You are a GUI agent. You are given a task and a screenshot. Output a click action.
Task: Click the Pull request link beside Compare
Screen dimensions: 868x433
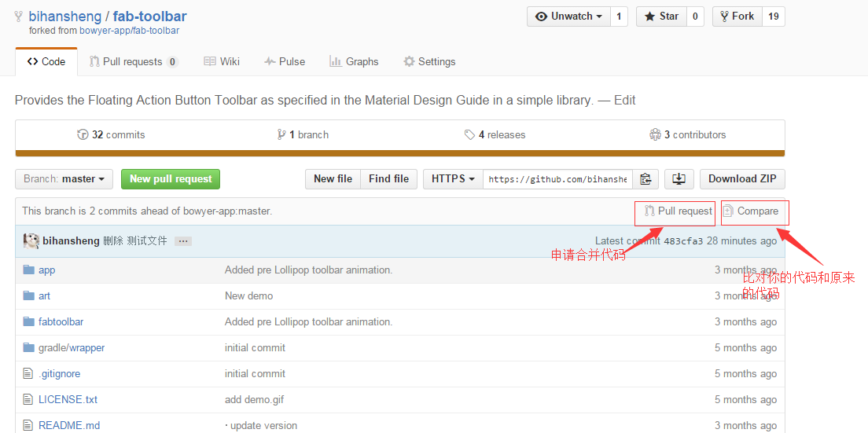679,211
